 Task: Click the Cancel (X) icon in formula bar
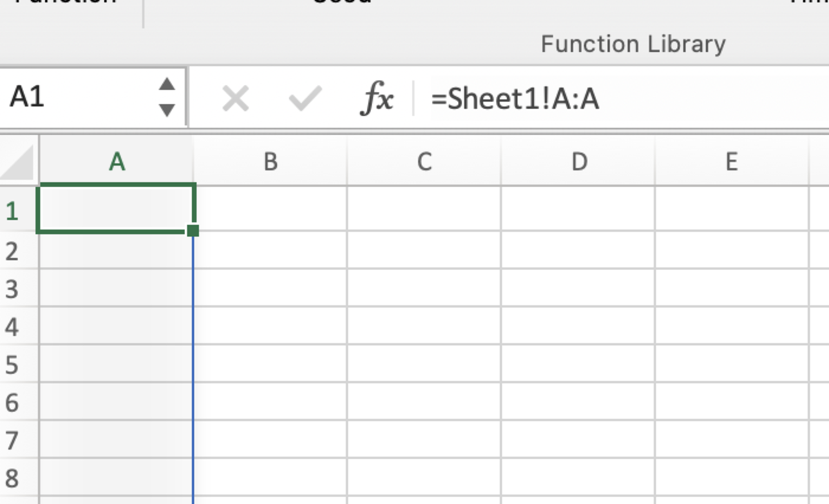[x=236, y=99]
